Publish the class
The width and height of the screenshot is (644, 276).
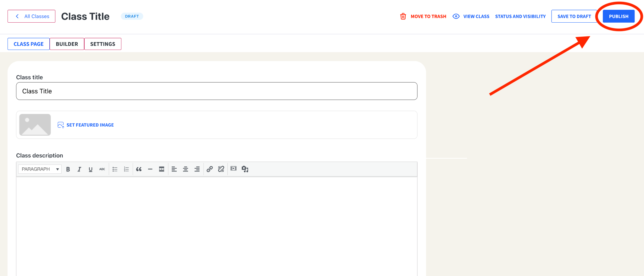(x=619, y=16)
